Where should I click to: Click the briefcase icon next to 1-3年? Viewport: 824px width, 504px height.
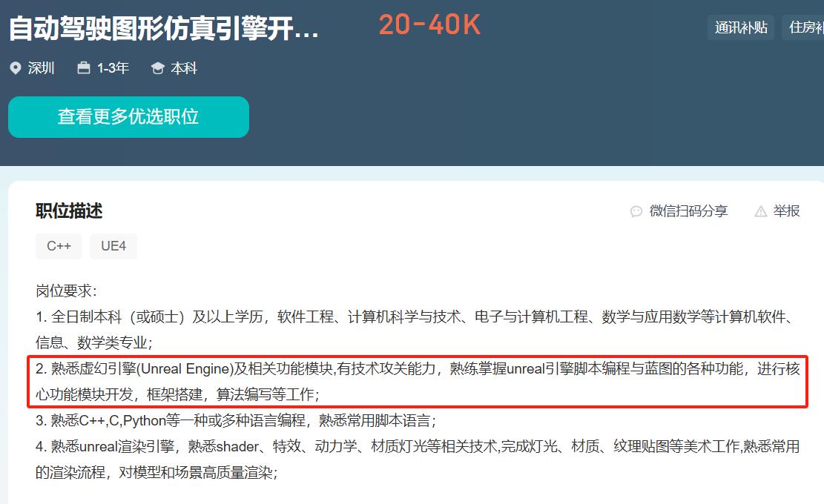point(84,68)
